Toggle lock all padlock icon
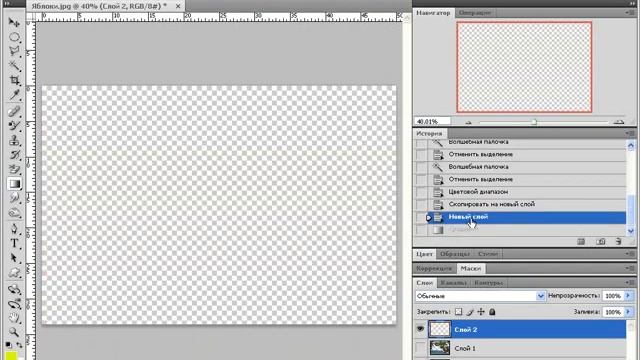The width and height of the screenshot is (640, 360). click(492, 312)
